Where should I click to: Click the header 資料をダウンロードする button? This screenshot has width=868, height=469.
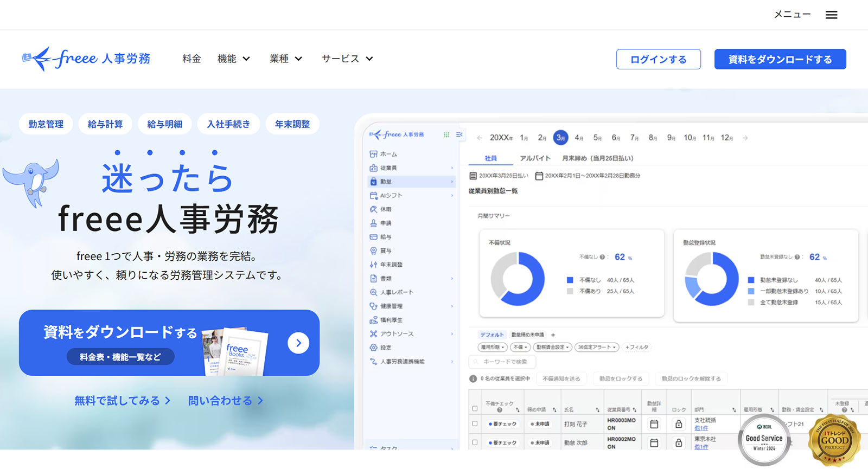point(780,59)
